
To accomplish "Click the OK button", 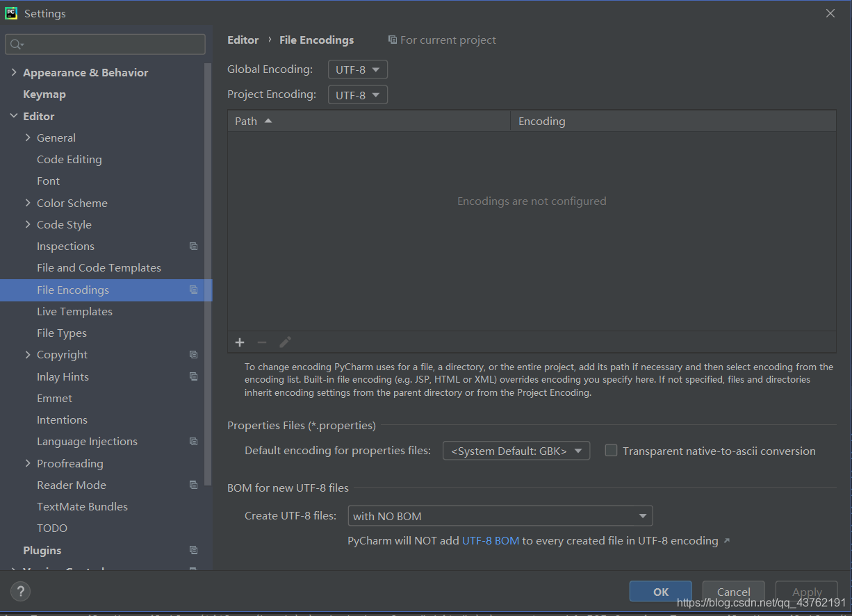I will [660, 592].
